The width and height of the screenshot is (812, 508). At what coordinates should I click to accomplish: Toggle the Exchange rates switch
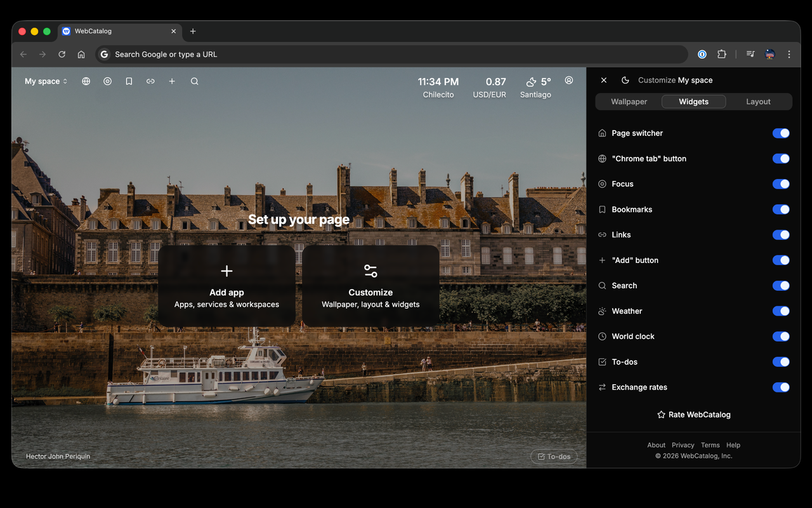(781, 387)
